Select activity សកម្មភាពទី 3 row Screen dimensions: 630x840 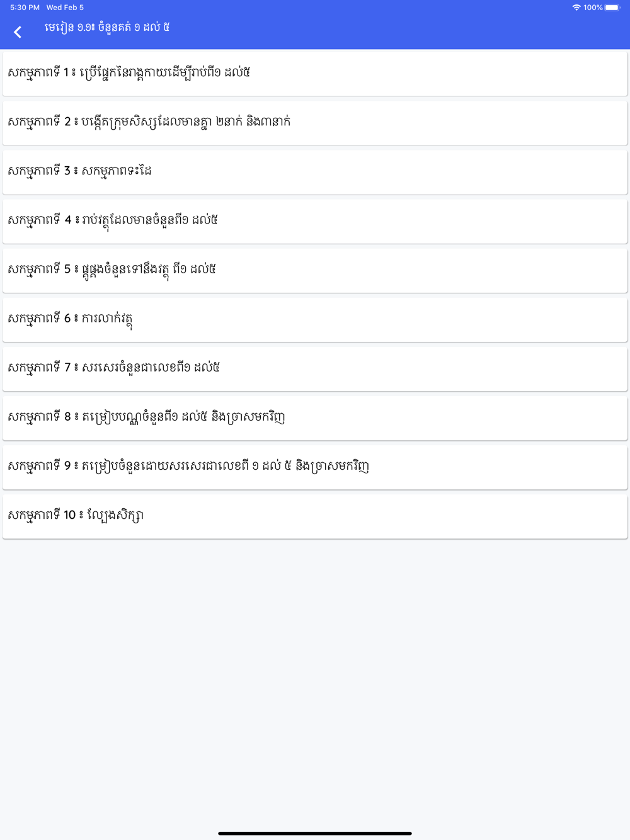315,172
